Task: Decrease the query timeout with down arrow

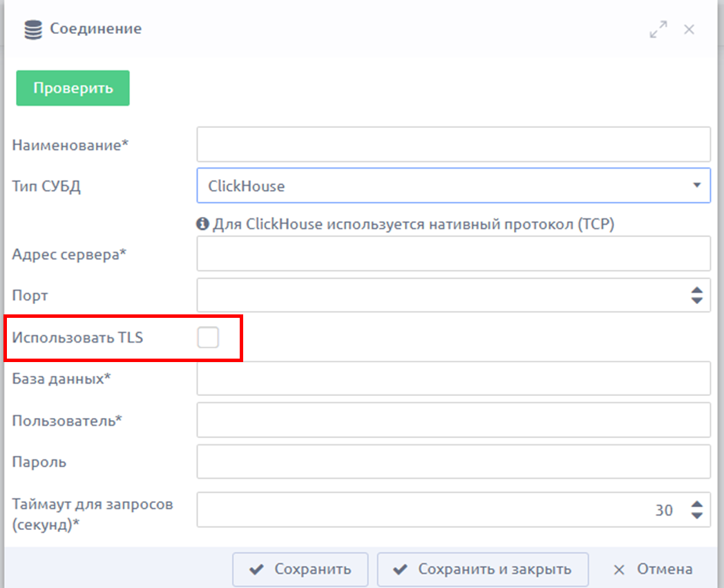Action: coord(696,515)
